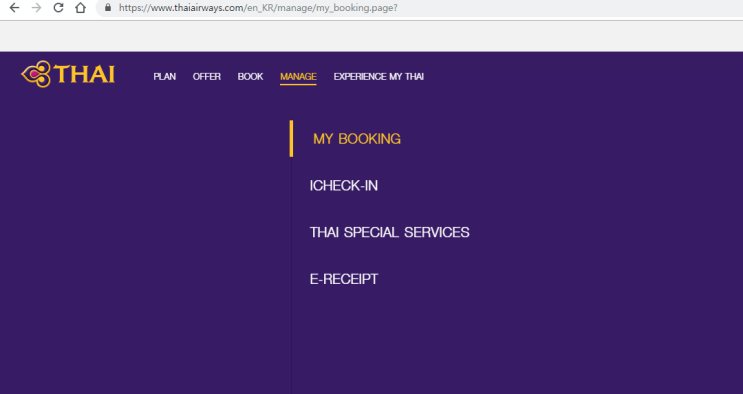
Task: Select the MANAGE menu
Action: coord(298,77)
